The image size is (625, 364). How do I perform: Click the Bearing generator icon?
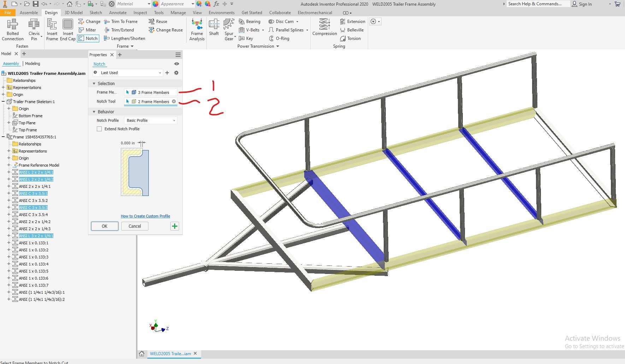pyautogui.click(x=242, y=21)
